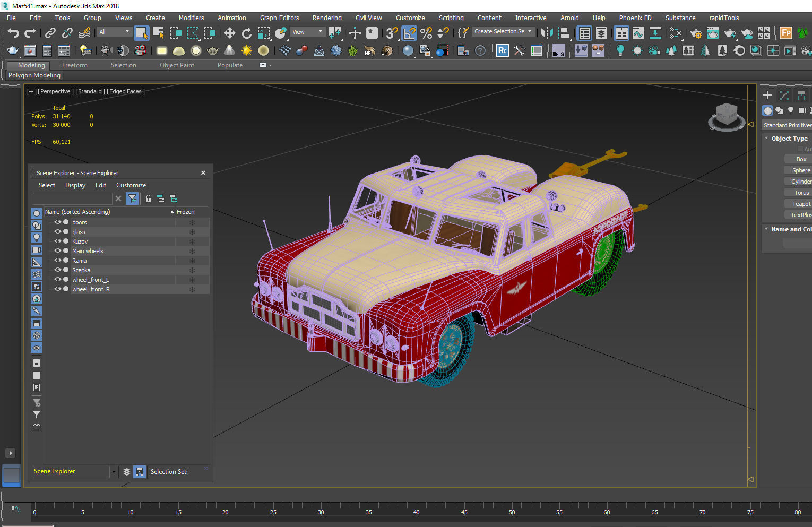The image size is (812, 527).
Task: Click the Undo arrow in main toolbar
Action: [x=13, y=33]
